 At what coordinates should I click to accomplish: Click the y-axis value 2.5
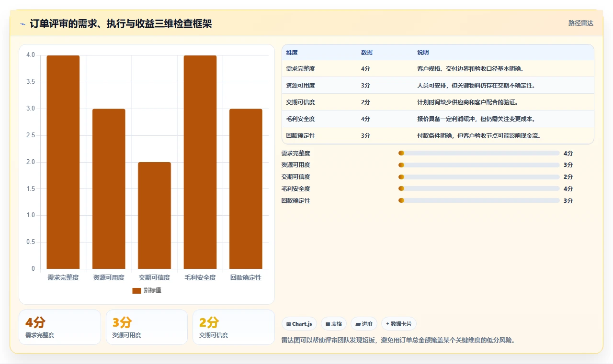tap(31, 135)
